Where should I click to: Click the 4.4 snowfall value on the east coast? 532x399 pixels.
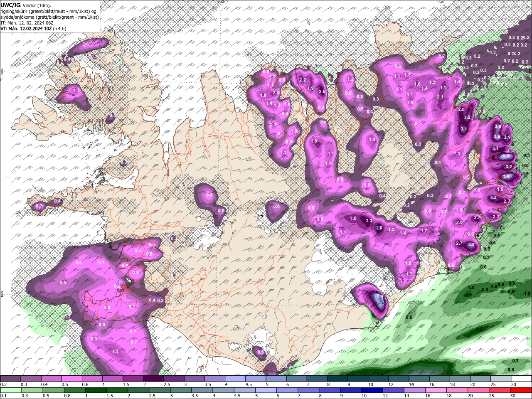click(x=506, y=176)
